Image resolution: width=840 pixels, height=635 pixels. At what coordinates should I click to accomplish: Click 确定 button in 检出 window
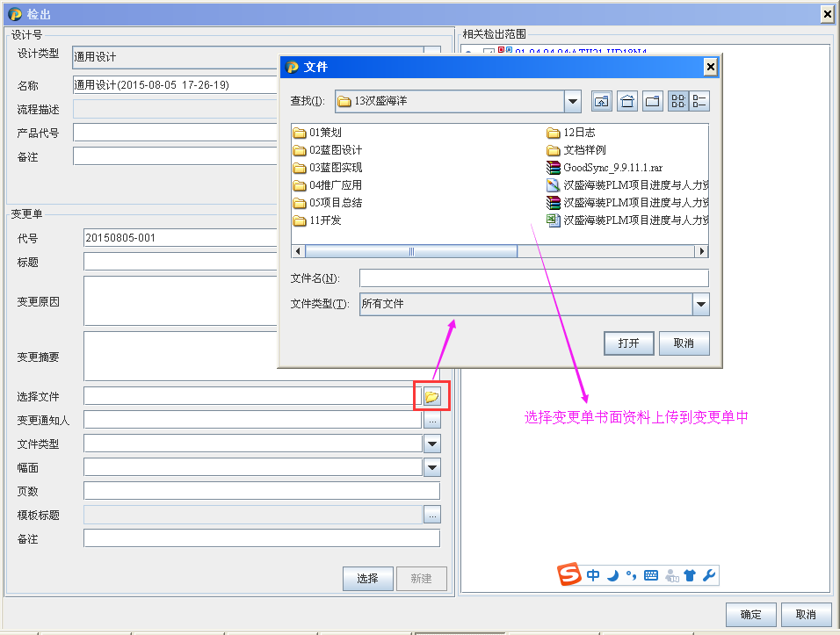(750, 614)
